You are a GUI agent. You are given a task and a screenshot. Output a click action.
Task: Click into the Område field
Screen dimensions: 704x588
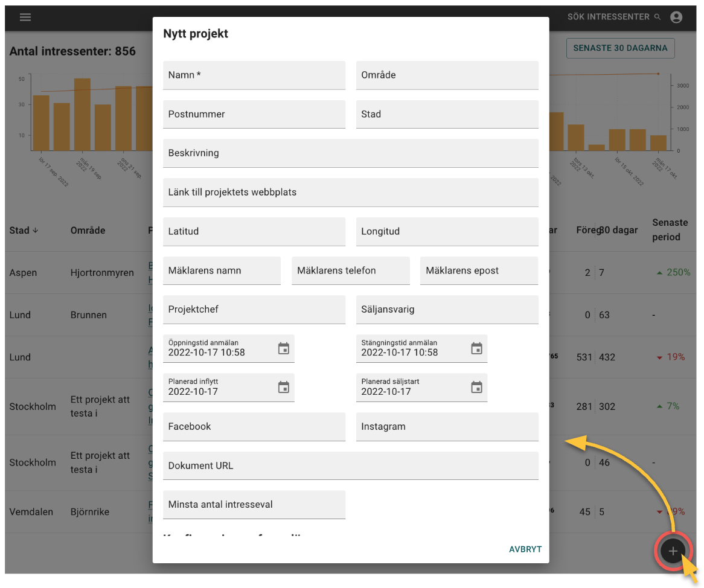click(x=447, y=75)
